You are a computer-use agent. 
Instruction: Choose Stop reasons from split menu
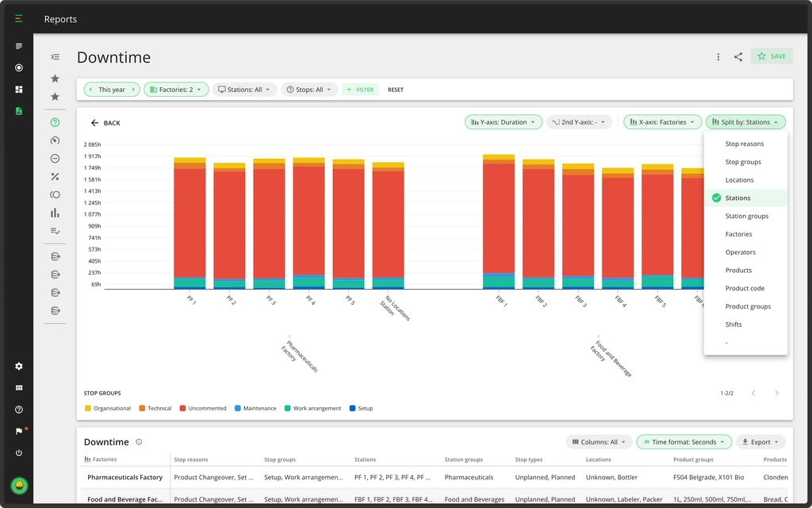pyautogui.click(x=745, y=144)
